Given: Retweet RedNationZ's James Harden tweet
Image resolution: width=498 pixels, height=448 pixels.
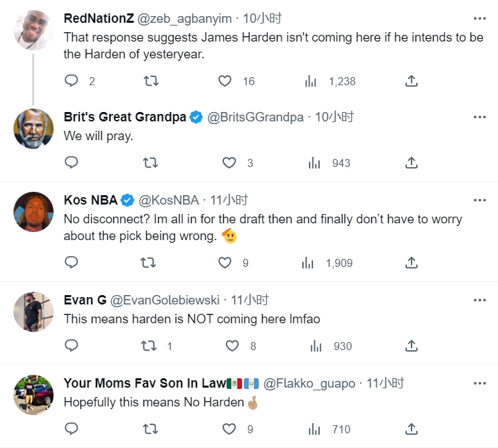Looking at the screenshot, I should coord(151,80).
